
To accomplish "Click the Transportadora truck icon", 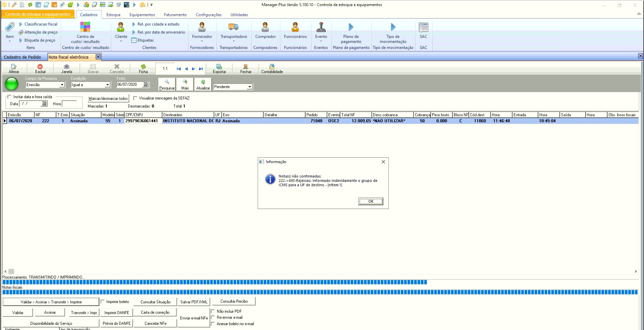I will pos(233,27).
